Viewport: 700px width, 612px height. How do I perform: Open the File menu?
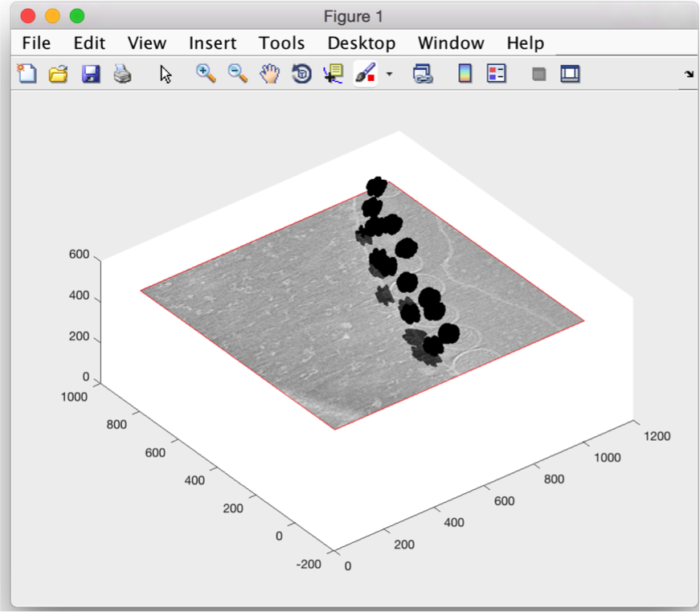coord(36,43)
